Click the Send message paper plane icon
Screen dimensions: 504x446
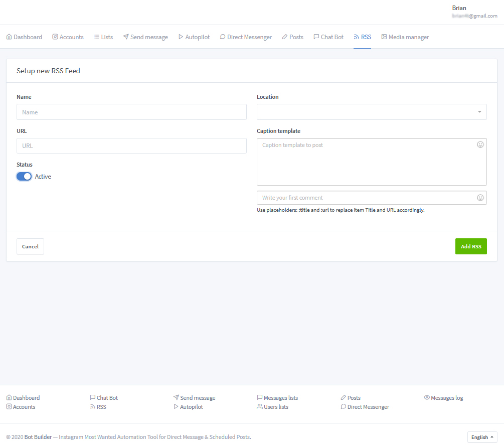[x=126, y=37]
